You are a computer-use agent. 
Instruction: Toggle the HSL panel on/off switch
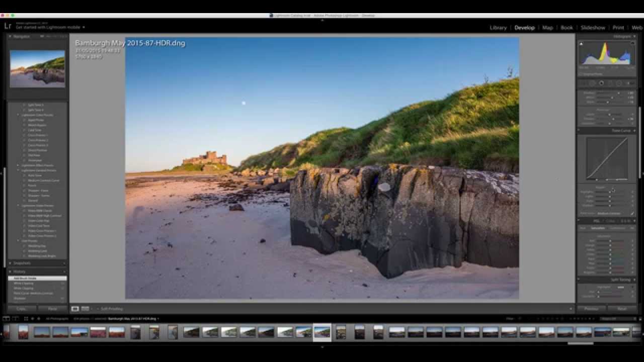[579, 221]
